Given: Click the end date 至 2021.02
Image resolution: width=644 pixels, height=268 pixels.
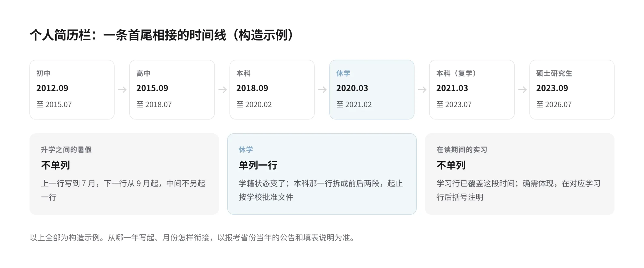Looking at the screenshot, I should 354,104.
